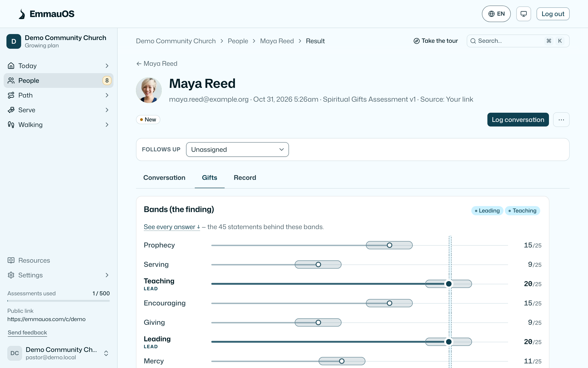
Task: Click the People badge showing 8
Action: [x=107, y=80]
